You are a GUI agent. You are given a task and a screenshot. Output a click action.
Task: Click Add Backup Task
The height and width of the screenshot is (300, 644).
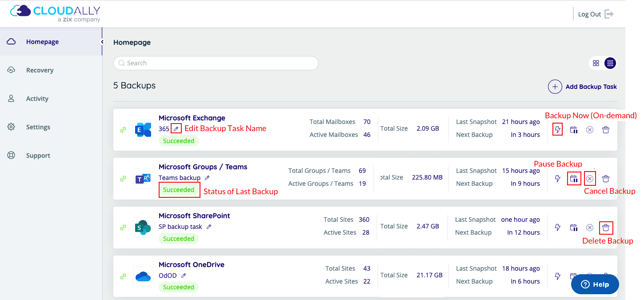(582, 87)
